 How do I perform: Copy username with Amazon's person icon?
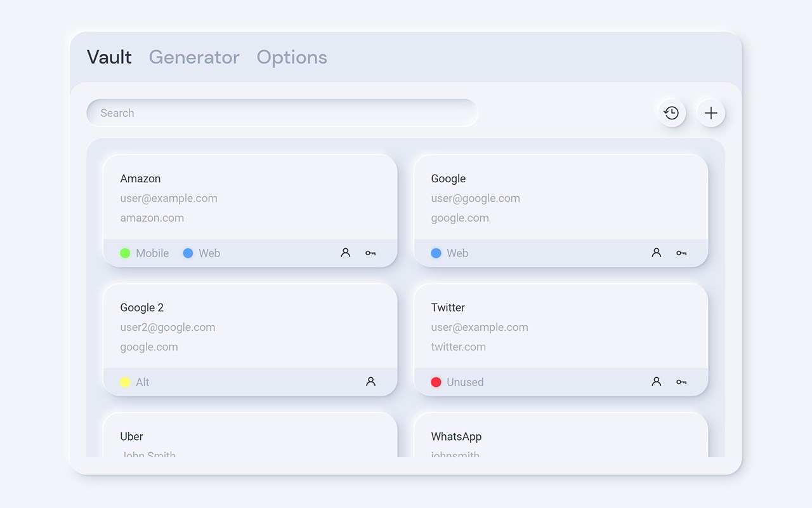345,253
